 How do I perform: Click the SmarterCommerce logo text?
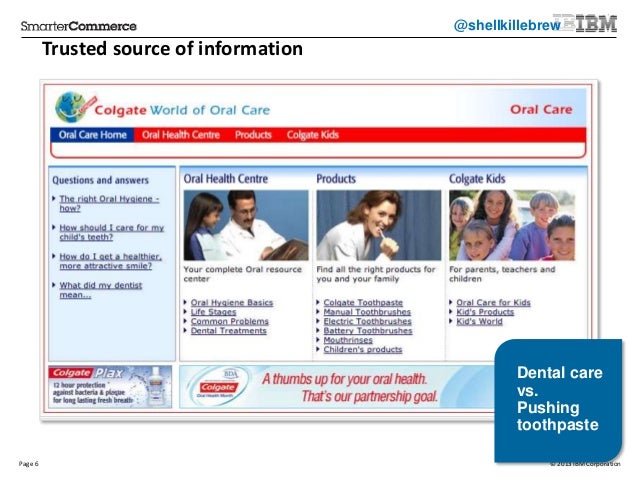coord(79,26)
